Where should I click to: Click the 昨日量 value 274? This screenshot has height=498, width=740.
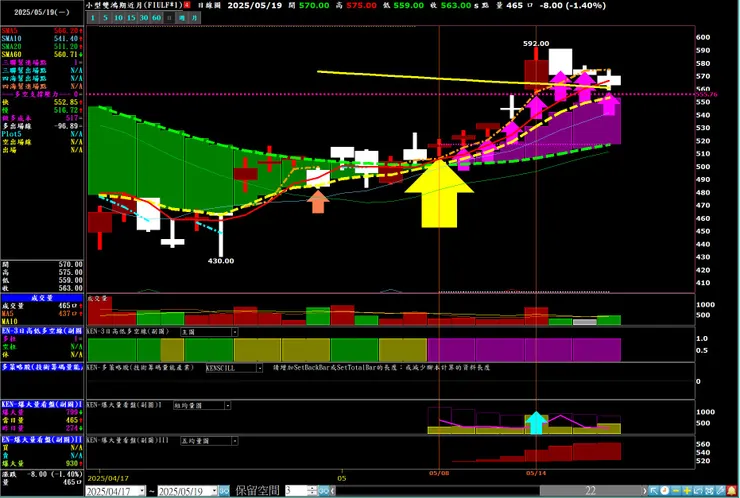71,428
